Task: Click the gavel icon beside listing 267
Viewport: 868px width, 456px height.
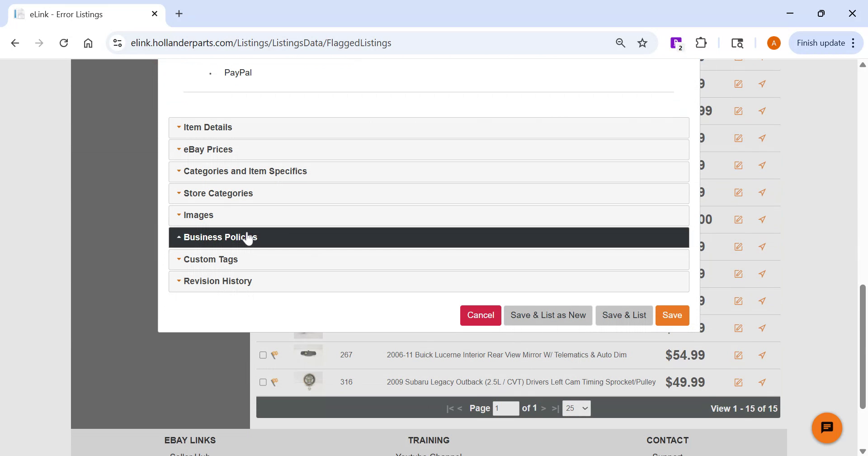Action: pyautogui.click(x=275, y=355)
